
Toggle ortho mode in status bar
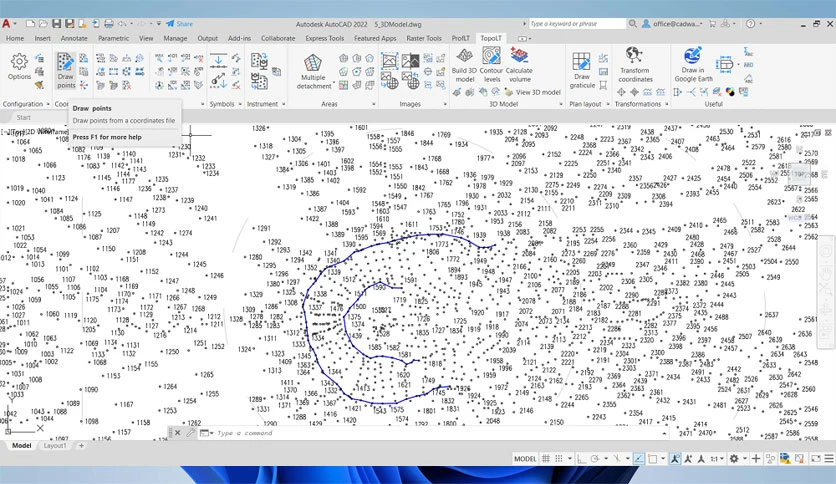click(x=581, y=458)
